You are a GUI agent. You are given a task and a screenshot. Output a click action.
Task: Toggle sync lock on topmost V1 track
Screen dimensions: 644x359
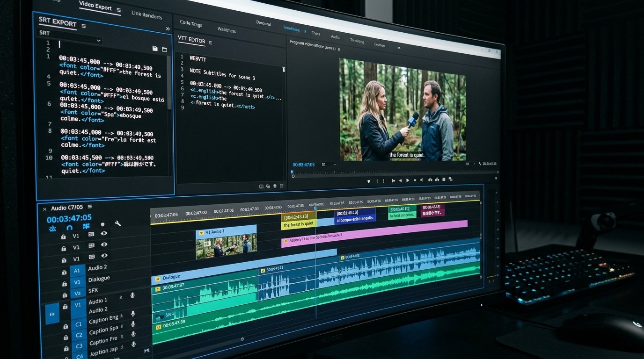pyautogui.click(x=91, y=234)
